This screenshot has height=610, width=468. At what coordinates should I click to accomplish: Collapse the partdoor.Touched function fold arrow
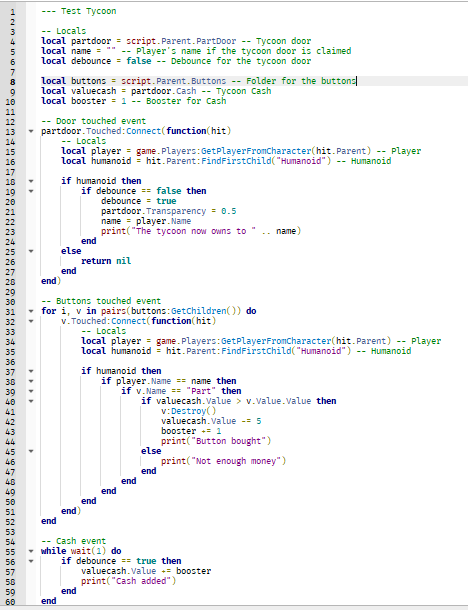(x=31, y=131)
